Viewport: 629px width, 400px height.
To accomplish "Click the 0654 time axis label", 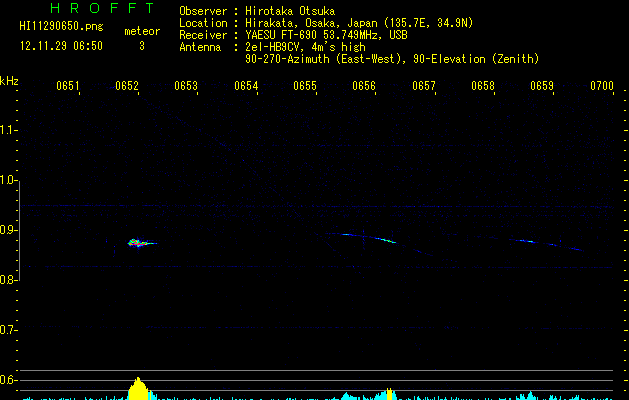I will pos(246,86).
